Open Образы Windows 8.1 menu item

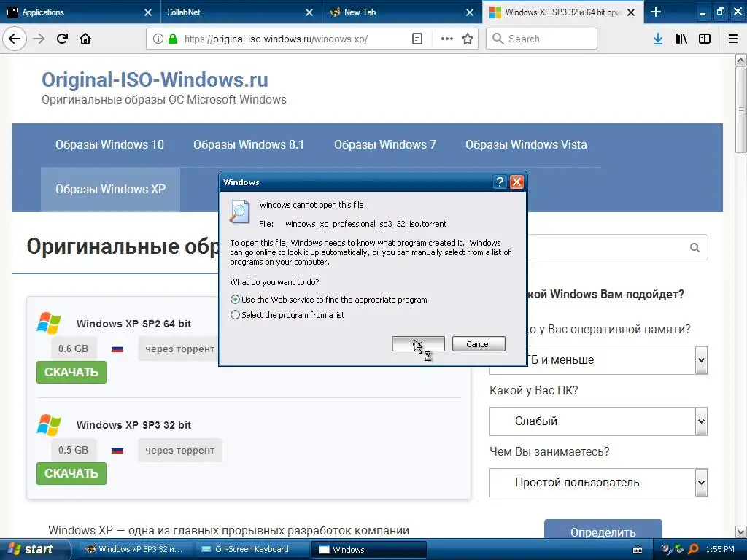[x=249, y=145]
